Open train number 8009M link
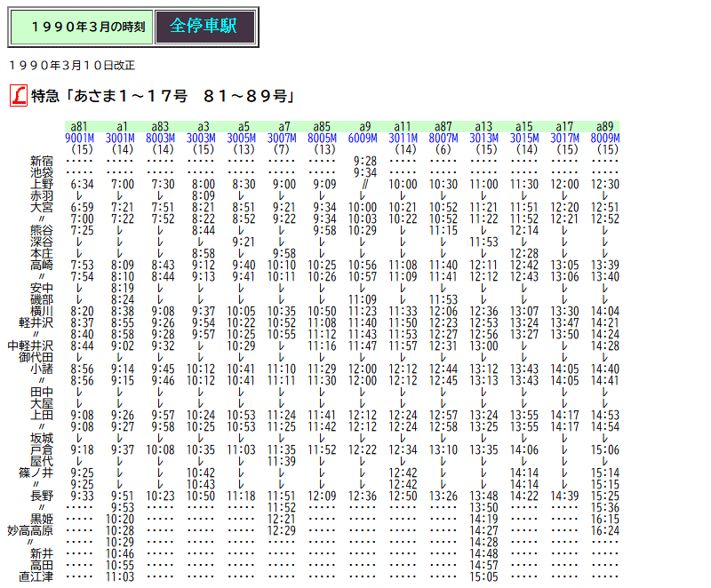Viewport: 711px width, 588px height. (605, 139)
